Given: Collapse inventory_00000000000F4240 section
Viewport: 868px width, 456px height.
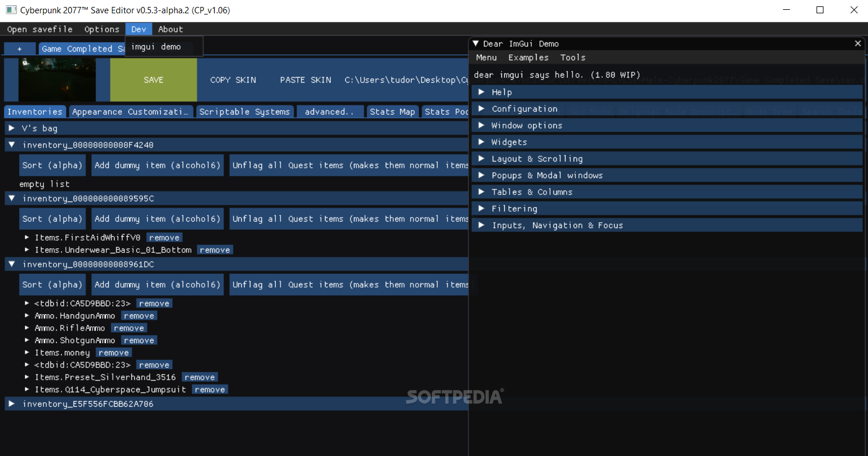Looking at the screenshot, I should (x=236, y=145).
